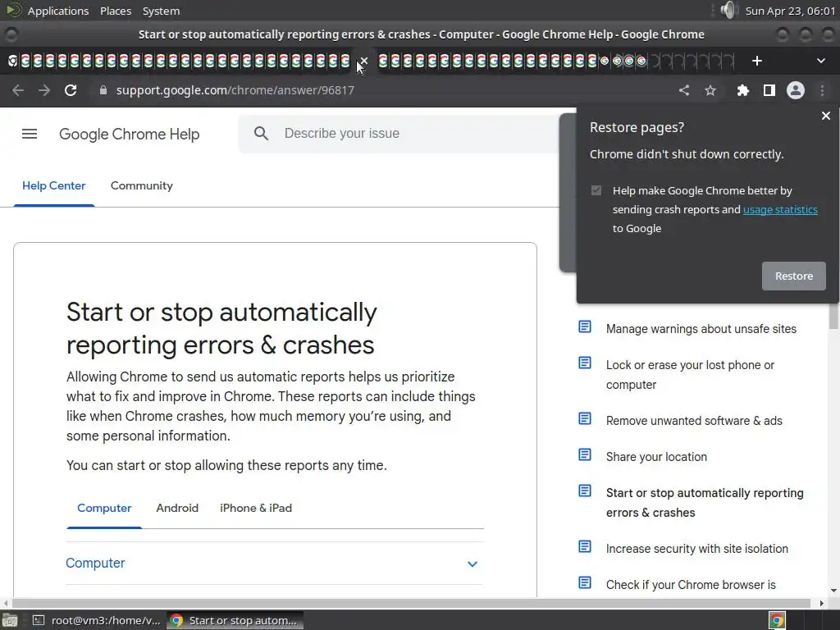The height and width of the screenshot is (630, 840).
Task: Reload the current Chrome page
Action: click(71, 90)
